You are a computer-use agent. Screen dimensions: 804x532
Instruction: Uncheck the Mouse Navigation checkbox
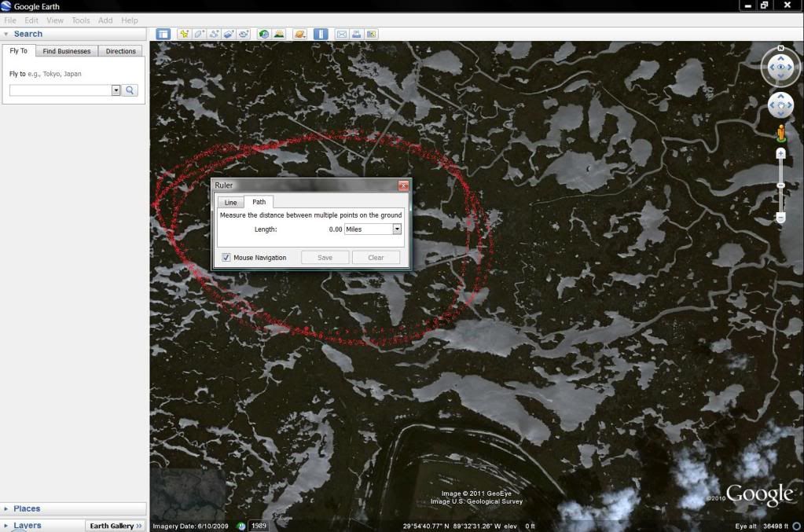coord(226,257)
